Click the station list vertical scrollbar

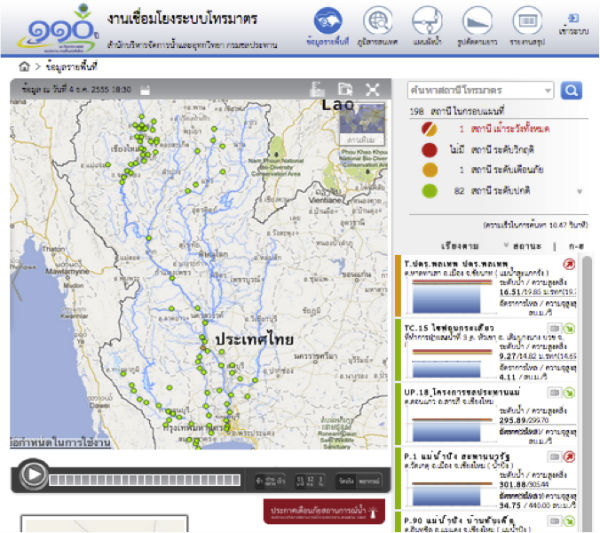[x=587, y=394]
